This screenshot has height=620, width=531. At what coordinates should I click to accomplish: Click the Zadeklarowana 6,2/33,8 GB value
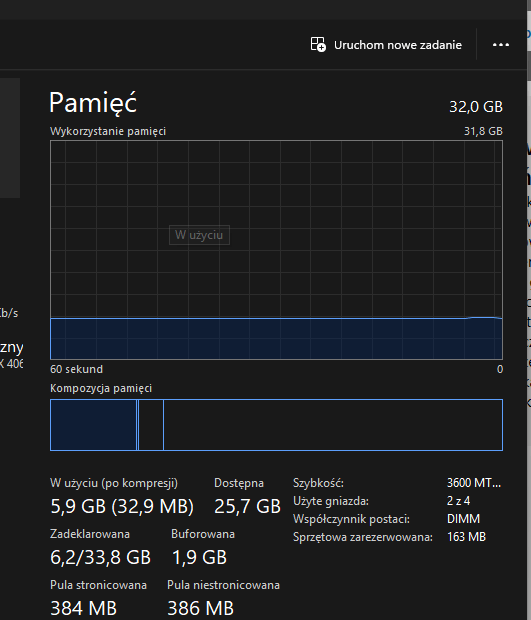click(x=100, y=557)
